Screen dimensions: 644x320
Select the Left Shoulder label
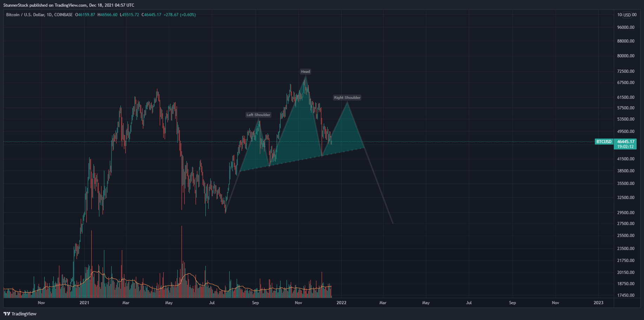[258, 115]
